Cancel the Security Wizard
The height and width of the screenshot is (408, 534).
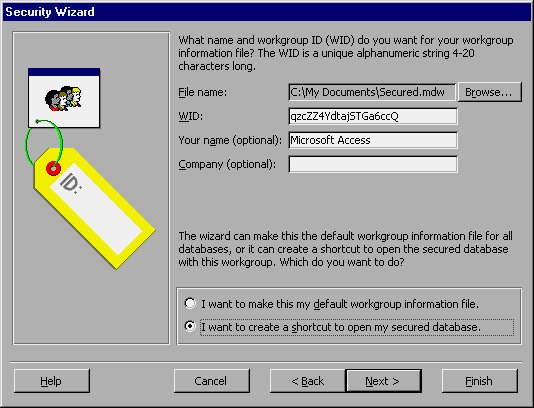(211, 381)
